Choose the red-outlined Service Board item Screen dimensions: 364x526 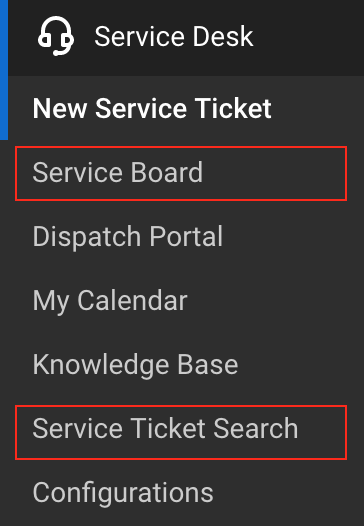click(x=181, y=173)
